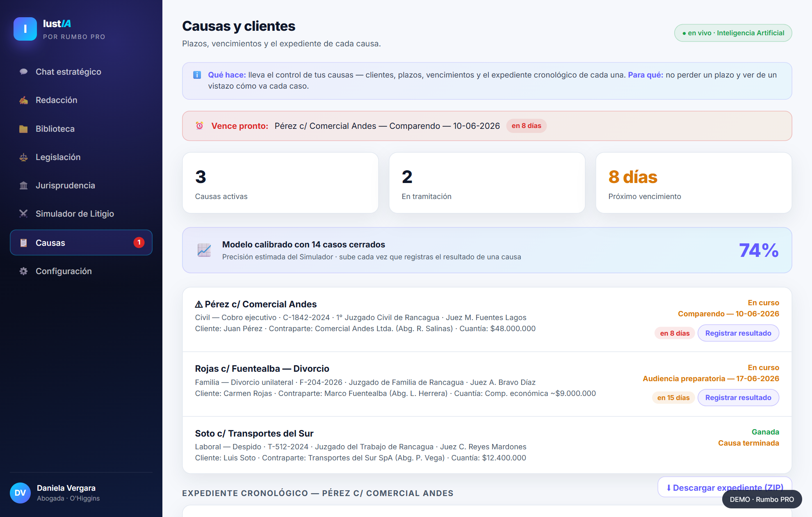Image resolution: width=812 pixels, height=517 pixels.
Task: Click the alarm clock icon in Vence pronto
Action: point(199,126)
